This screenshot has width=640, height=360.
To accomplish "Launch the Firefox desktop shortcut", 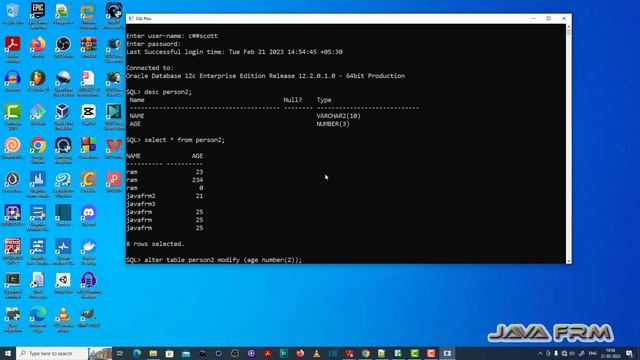I will [x=38, y=46].
